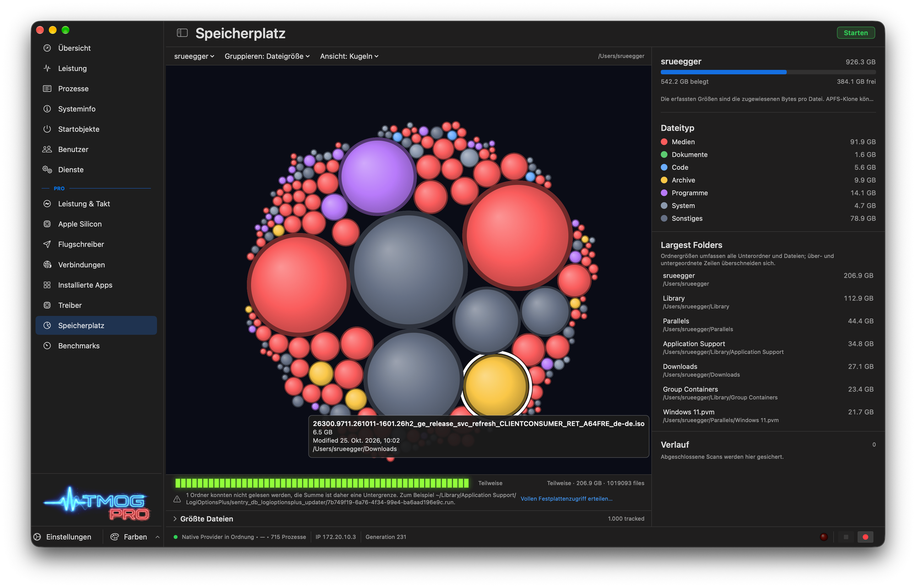Open Ansicht: Kugeln dropdown
Screen dimensions: 916x588
(349, 56)
